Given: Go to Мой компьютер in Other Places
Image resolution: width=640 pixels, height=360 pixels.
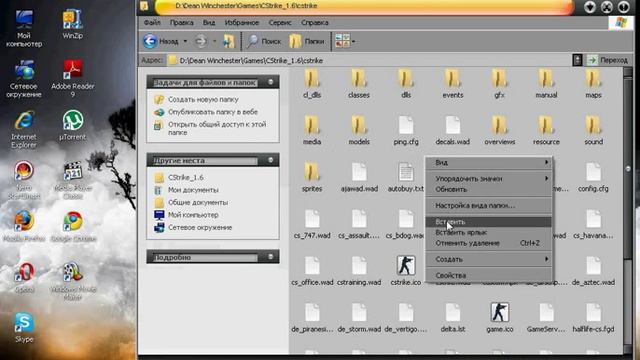Looking at the screenshot, I should 193,215.
